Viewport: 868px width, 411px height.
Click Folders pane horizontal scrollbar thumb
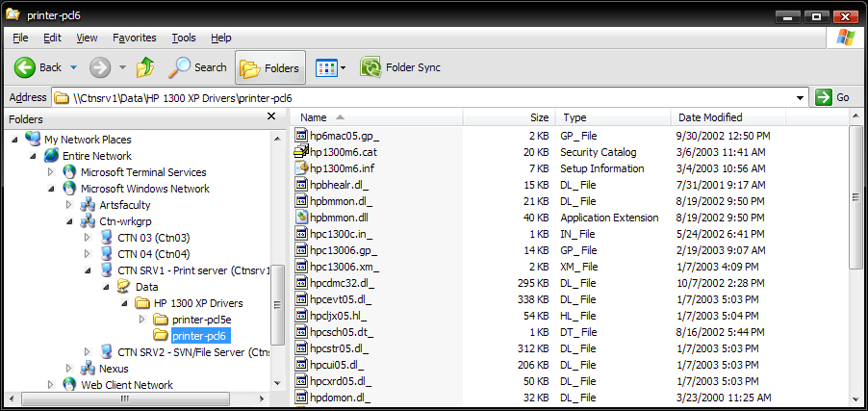click(x=124, y=398)
